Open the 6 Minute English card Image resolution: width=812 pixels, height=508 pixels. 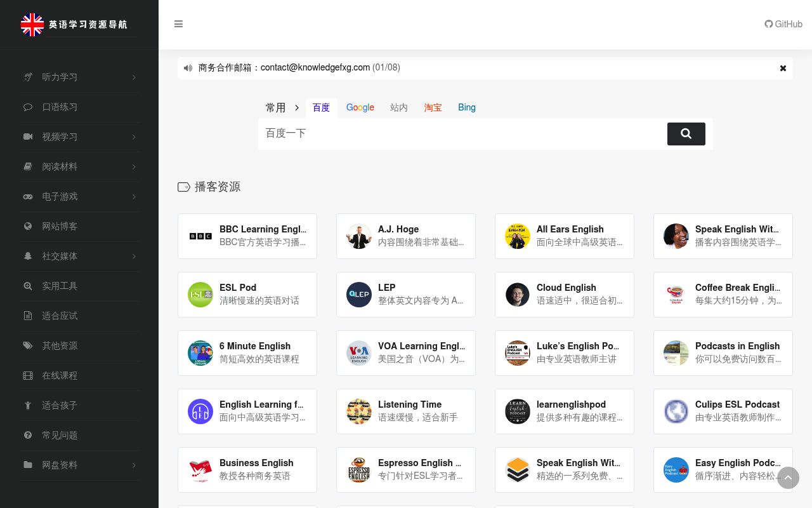point(247,353)
